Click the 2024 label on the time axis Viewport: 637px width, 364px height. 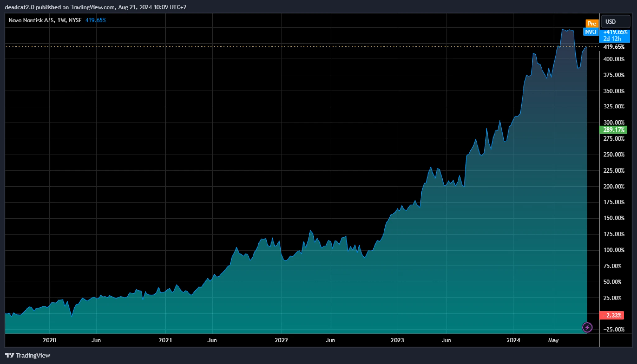[513, 340]
